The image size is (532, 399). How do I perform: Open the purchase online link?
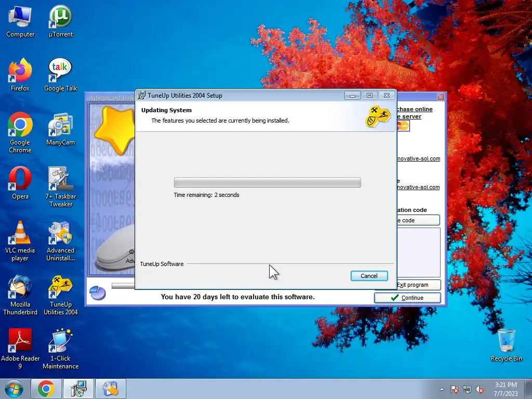click(x=415, y=113)
